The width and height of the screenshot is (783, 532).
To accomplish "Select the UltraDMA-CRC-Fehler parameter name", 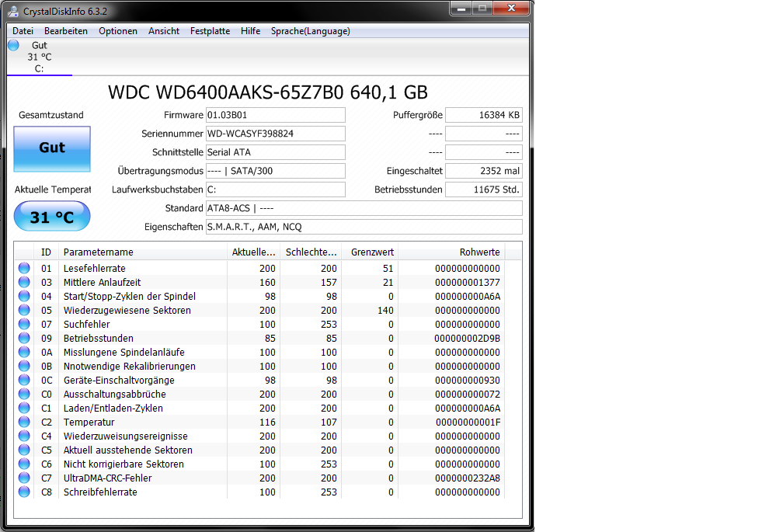I will tap(107, 478).
